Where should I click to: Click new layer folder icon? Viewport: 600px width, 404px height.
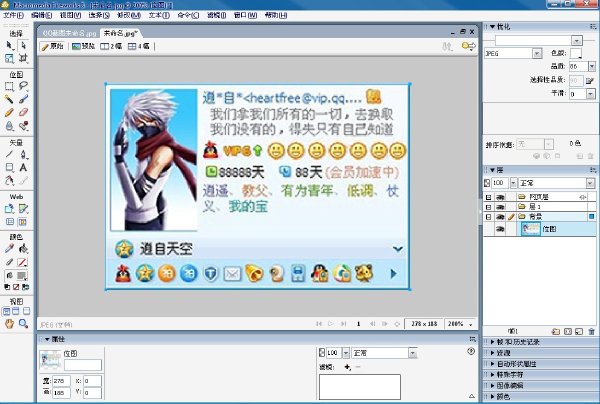556,331
